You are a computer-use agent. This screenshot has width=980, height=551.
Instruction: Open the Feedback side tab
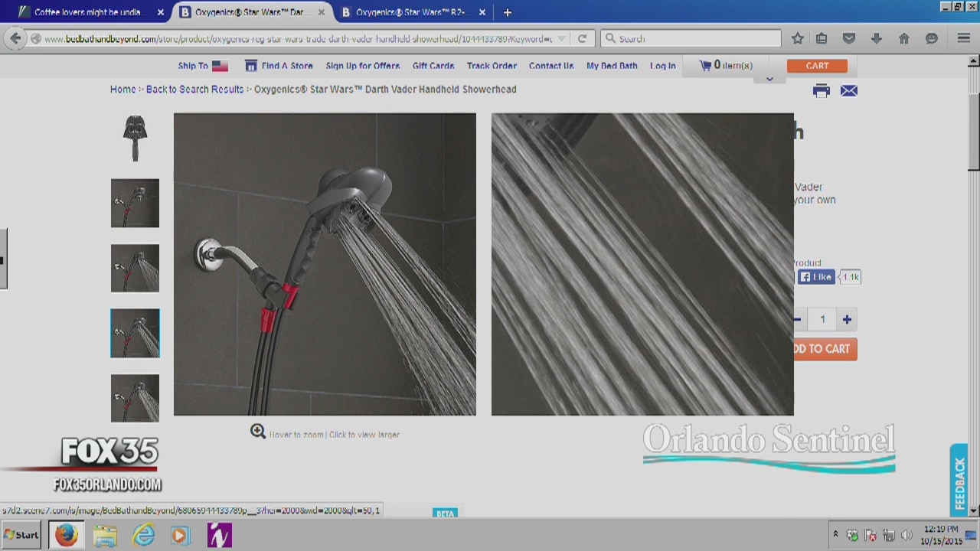pos(959,481)
